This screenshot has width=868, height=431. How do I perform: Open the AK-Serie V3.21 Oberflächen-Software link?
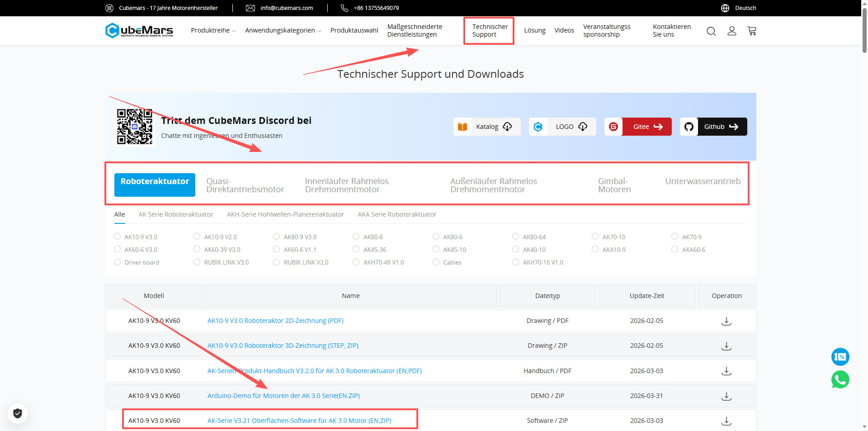pos(299,421)
